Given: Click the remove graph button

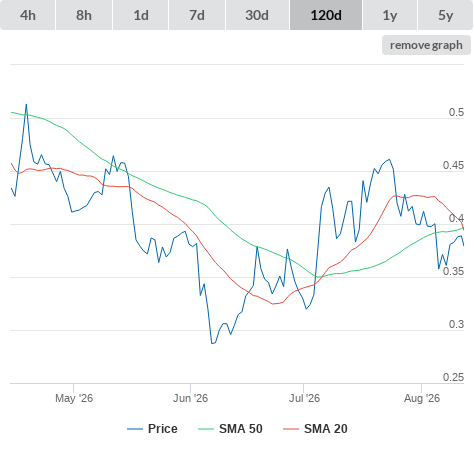Looking at the screenshot, I should [426, 45].
